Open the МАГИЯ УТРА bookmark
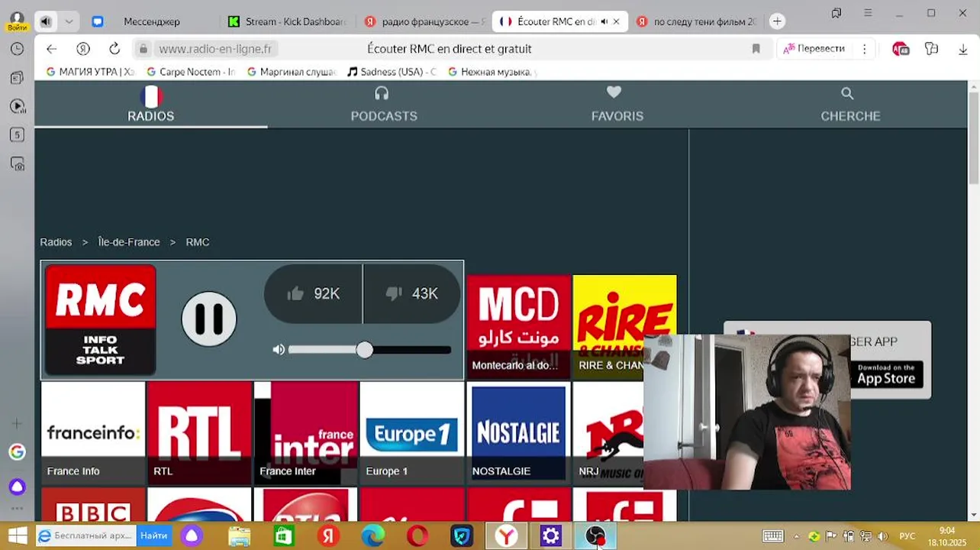Screen dimensions: 980x550 pyautogui.click(x=91, y=72)
